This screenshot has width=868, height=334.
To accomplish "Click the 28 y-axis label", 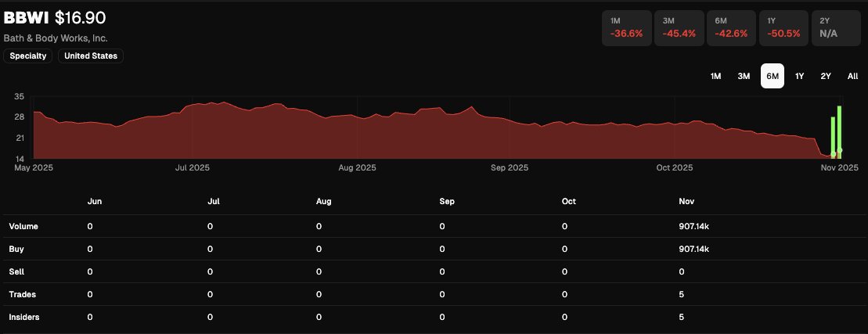I will click(19, 117).
